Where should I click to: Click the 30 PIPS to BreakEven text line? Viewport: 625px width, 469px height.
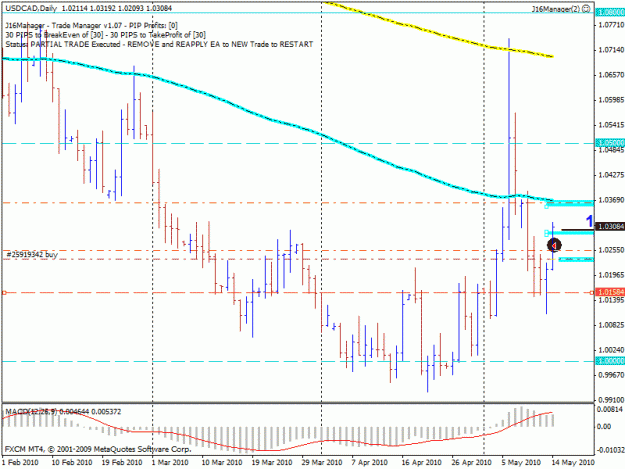(x=106, y=35)
